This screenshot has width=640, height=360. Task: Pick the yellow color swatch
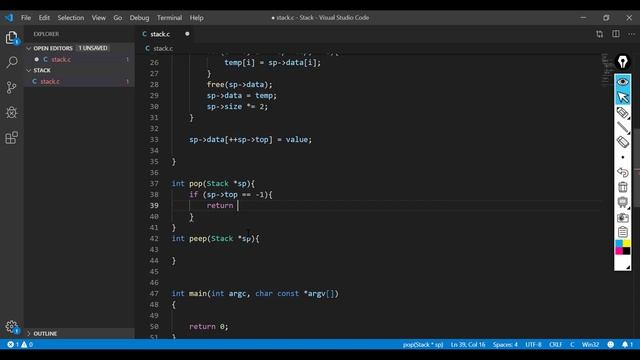[x=627, y=243]
